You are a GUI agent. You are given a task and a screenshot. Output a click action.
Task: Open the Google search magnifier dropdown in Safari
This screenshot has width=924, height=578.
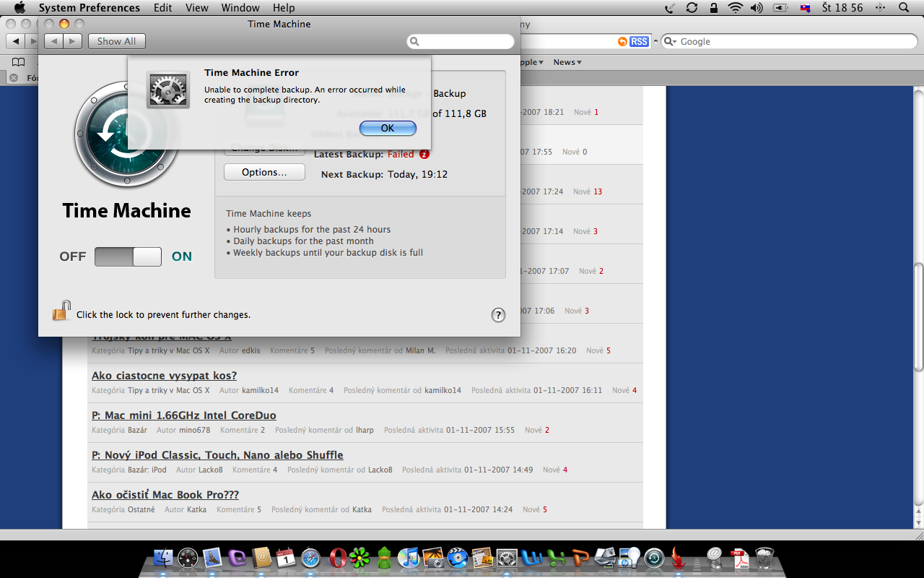coord(671,41)
